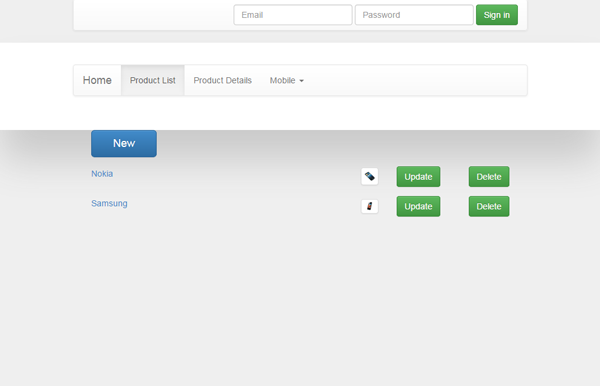Click the Samsung phone thumbnail image
This screenshot has height=386, width=600.
coord(370,206)
